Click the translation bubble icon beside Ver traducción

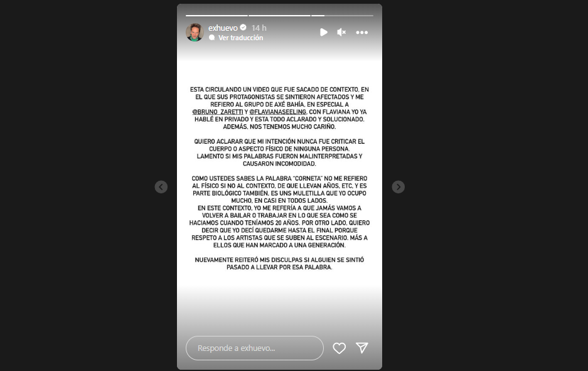212,38
